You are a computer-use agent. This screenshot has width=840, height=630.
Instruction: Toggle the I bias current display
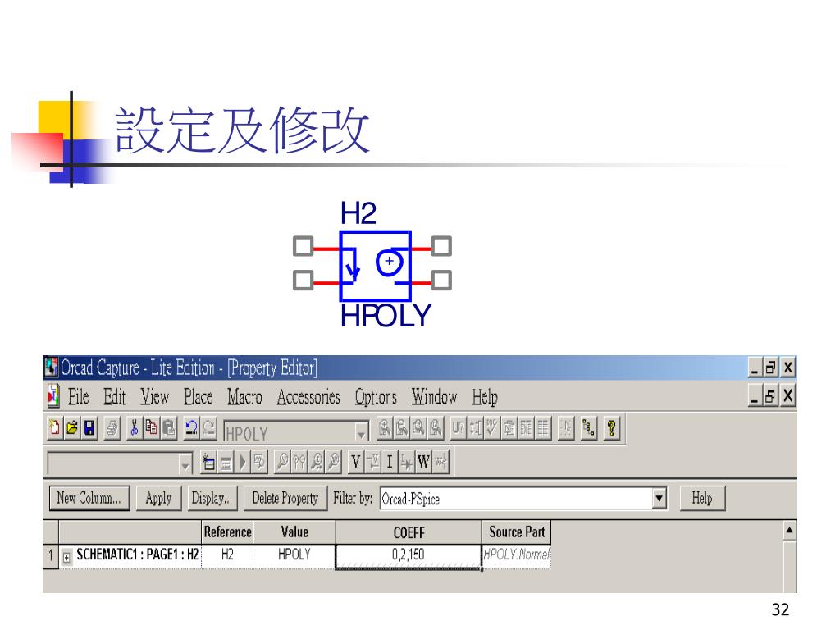coord(390,462)
